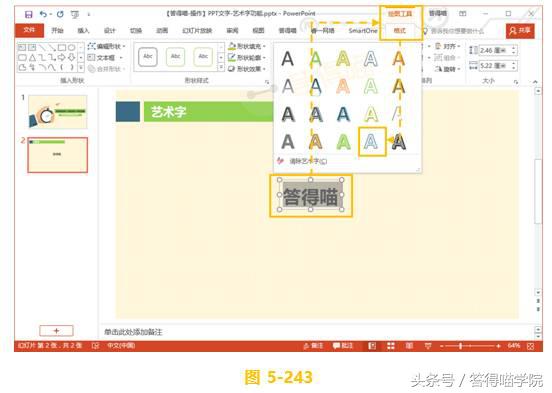
Task: Open 文本框 (Text Box) dropdown
Action: [x=105, y=57]
